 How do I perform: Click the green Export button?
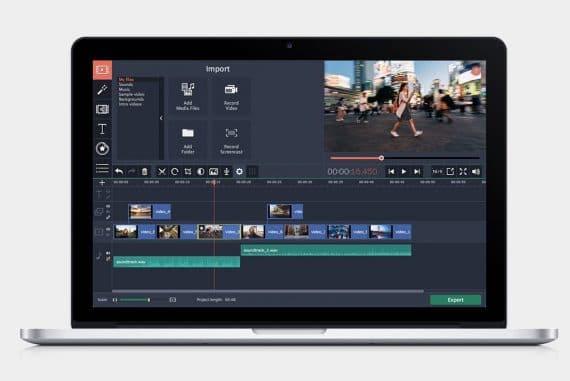[455, 300]
